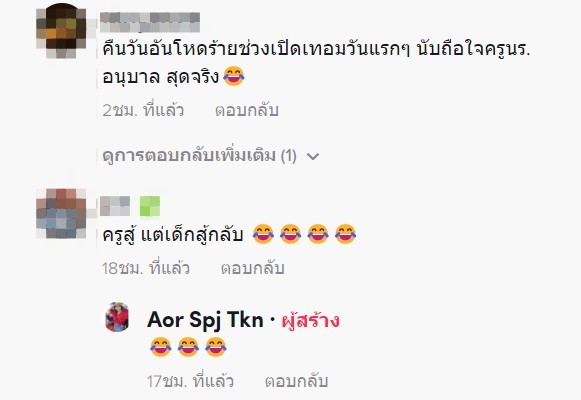This screenshot has height=400, width=581.
Task: Click the first emoji in Aor's reply
Action: coord(160,347)
